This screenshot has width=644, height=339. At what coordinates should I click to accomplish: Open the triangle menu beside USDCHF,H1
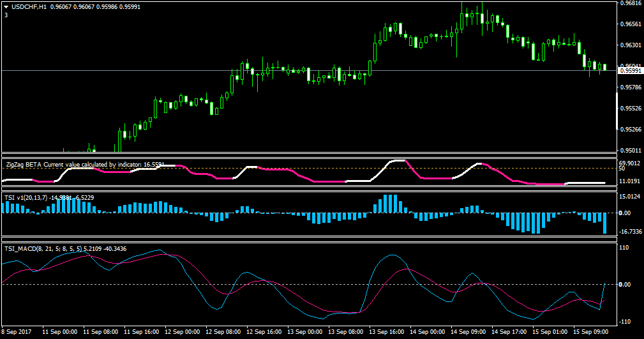tap(6, 7)
